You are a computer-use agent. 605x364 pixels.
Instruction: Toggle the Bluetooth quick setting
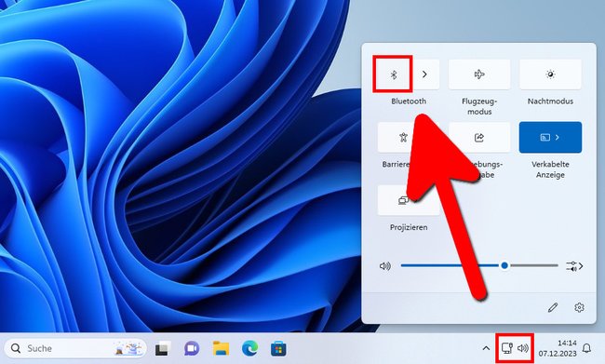coord(394,74)
